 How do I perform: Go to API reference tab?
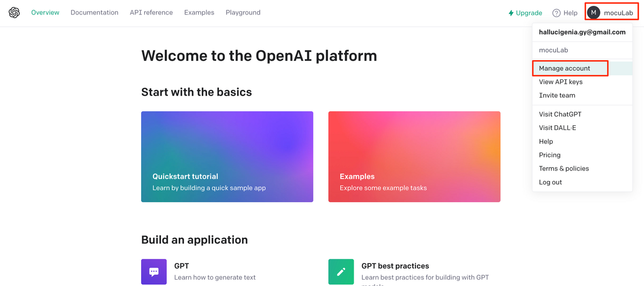click(151, 12)
